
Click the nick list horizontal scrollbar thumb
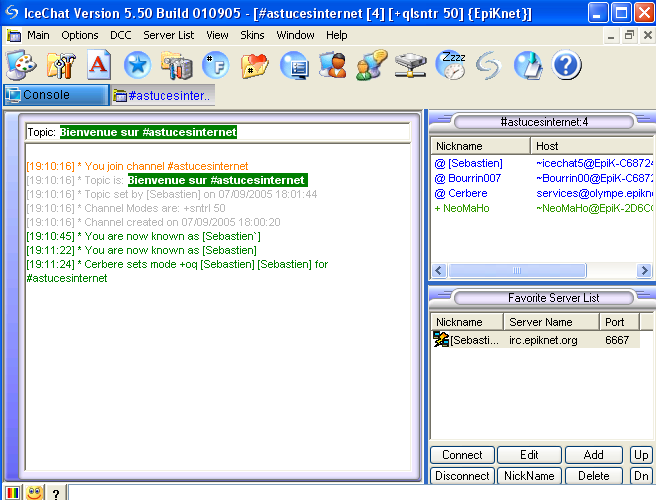517,270
